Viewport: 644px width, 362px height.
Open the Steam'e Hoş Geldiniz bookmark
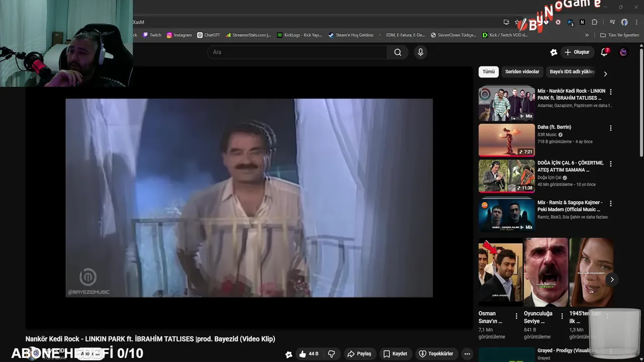(351, 35)
